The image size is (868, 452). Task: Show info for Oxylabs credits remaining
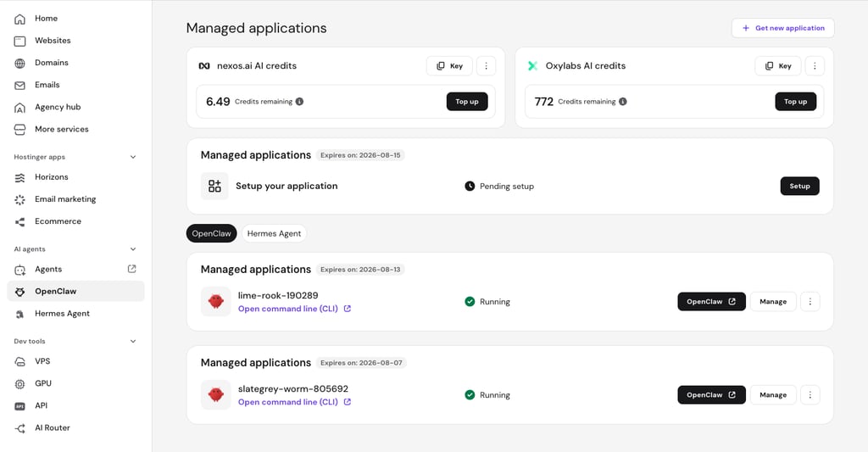623,102
